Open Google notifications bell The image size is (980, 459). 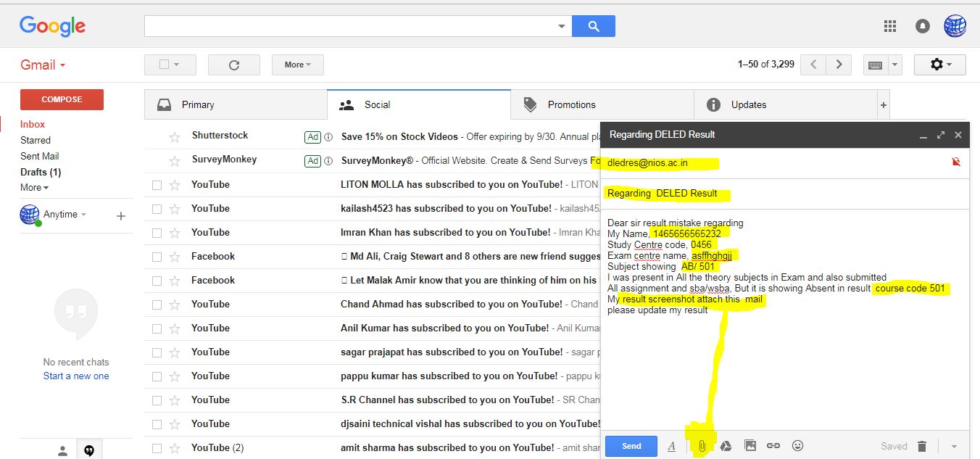(922, 26)
